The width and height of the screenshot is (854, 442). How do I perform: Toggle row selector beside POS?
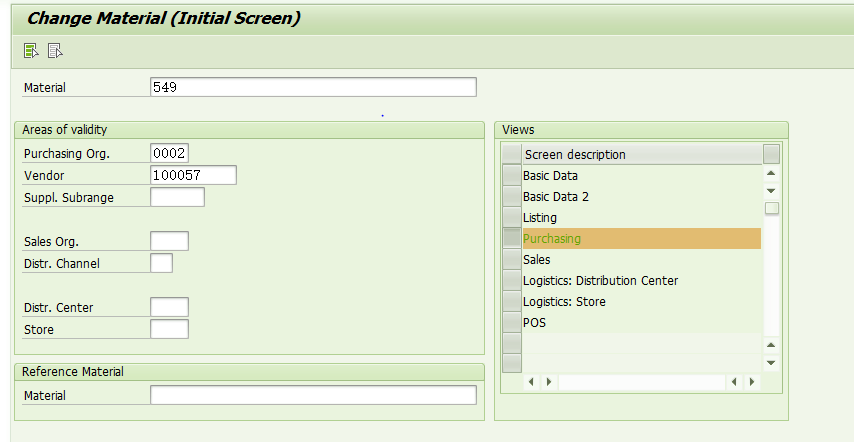coord(512,323)
